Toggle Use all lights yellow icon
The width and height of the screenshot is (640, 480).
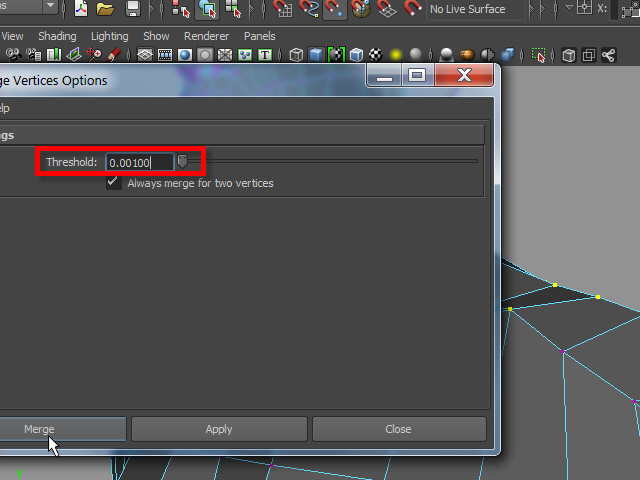pyautogui.click(x=396, y=55)
